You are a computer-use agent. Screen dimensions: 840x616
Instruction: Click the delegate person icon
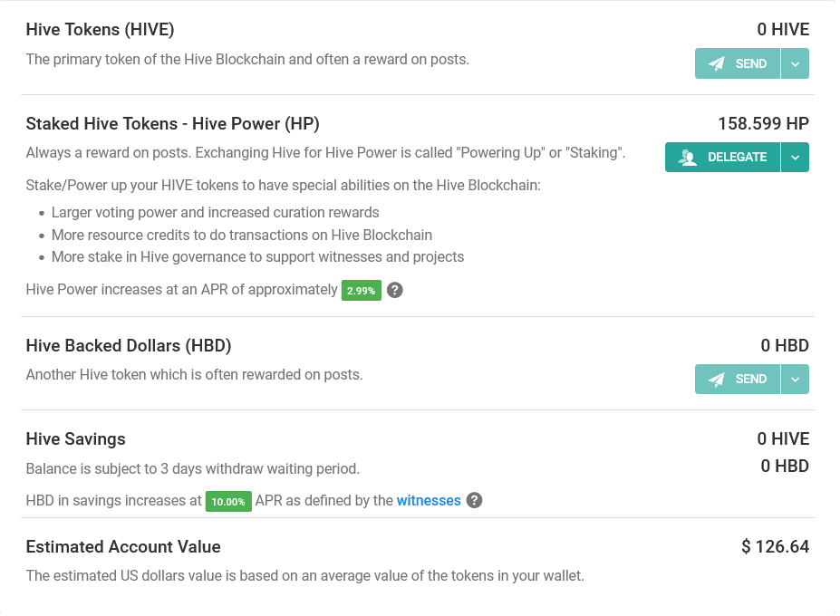(x=688, y=157)
